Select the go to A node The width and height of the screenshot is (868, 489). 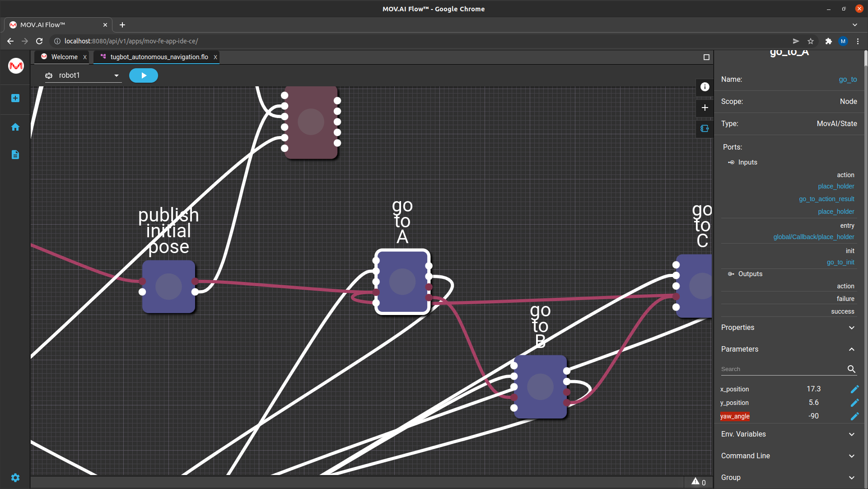point(402,282)
